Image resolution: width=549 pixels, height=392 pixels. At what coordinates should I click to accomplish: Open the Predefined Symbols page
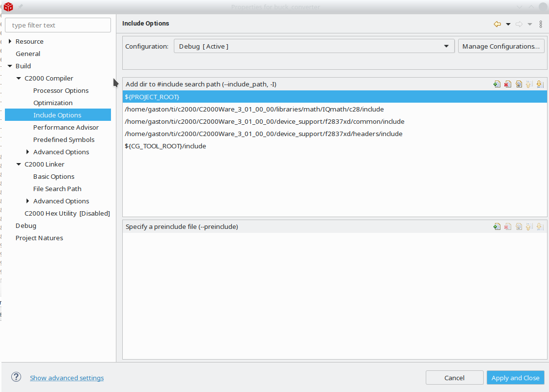click(x=64, y=140)
